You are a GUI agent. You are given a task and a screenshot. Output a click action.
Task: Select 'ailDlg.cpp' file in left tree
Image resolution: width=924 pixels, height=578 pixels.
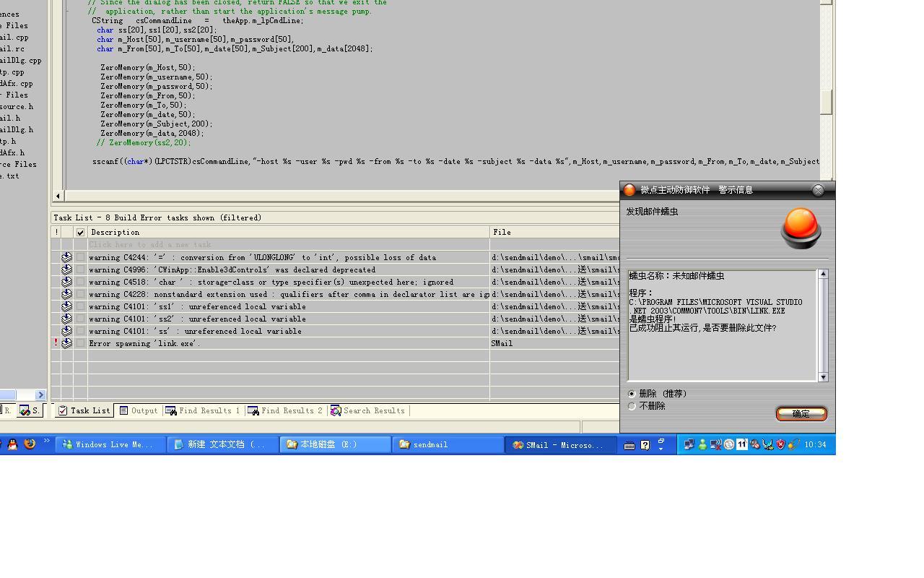click(x=20, y=61)
